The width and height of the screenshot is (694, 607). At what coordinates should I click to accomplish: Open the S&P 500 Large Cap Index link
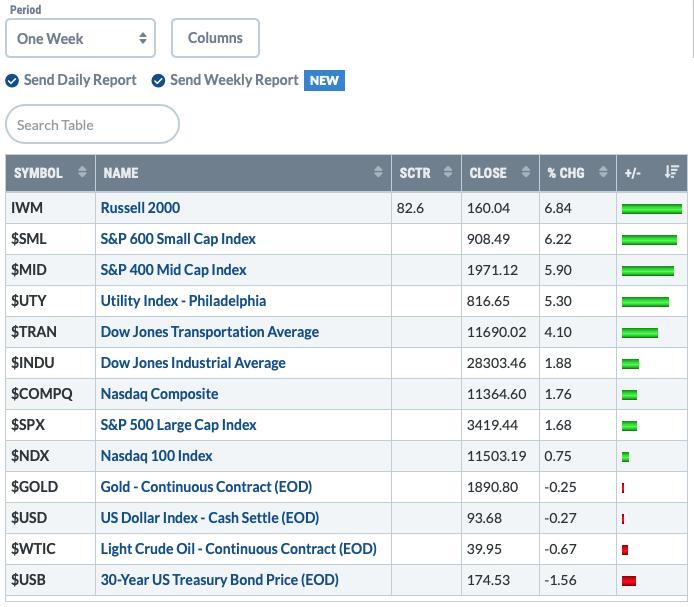click(179, 425)
